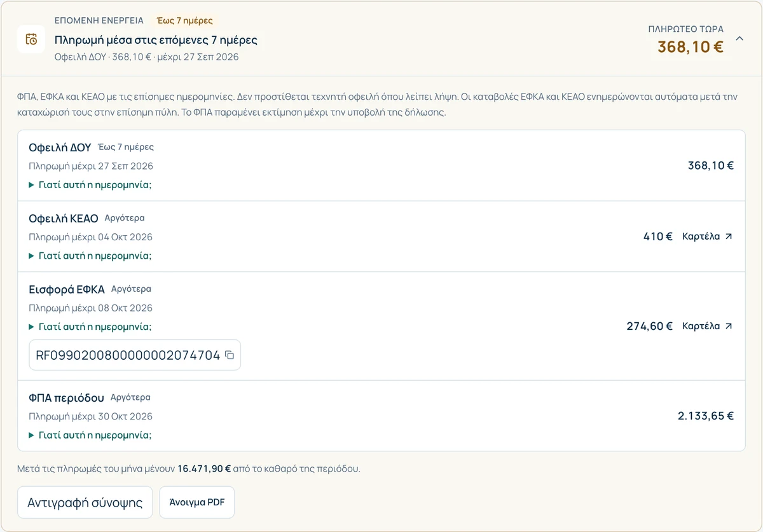Click the 368,10 € amount due now
Screen dimensions: 763x532
click(691, 47)
